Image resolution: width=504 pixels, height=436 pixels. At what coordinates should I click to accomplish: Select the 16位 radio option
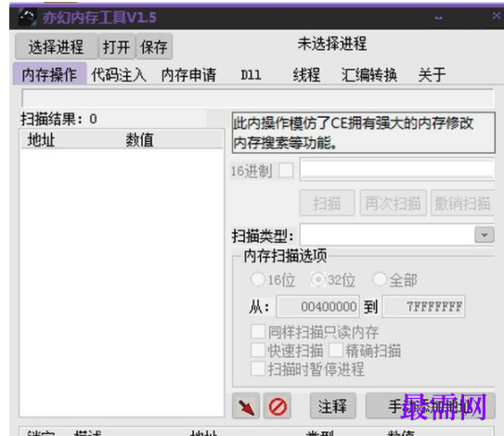258,279
